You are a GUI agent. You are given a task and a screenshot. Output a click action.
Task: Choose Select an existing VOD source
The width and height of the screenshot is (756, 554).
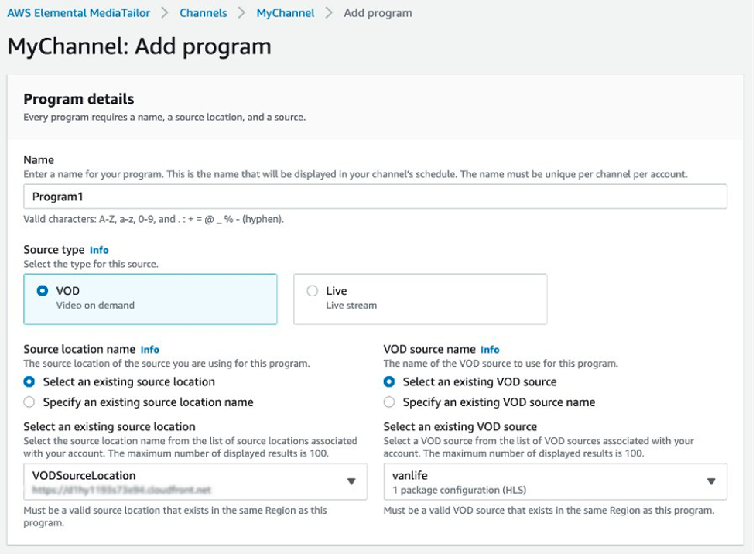389,381
